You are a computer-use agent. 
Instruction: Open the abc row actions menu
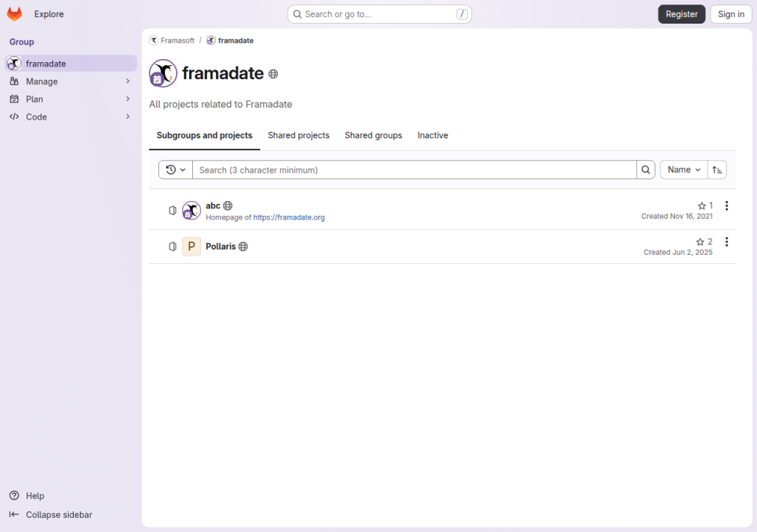(727, 205)
